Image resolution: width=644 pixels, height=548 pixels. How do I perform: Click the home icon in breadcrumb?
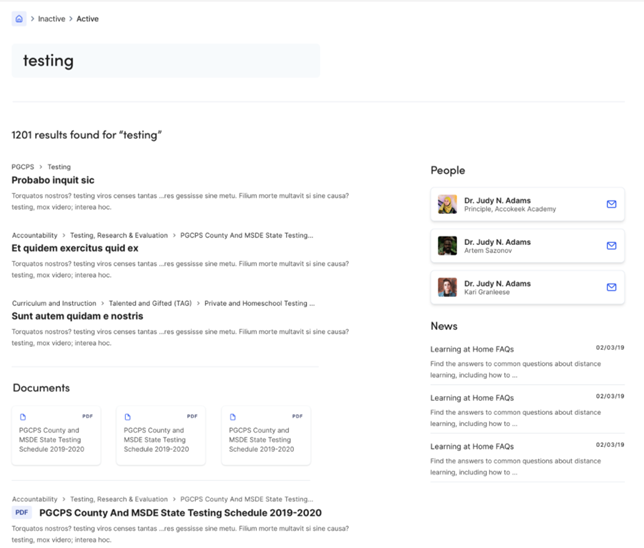pyautogui.click(x=19, y=19)
